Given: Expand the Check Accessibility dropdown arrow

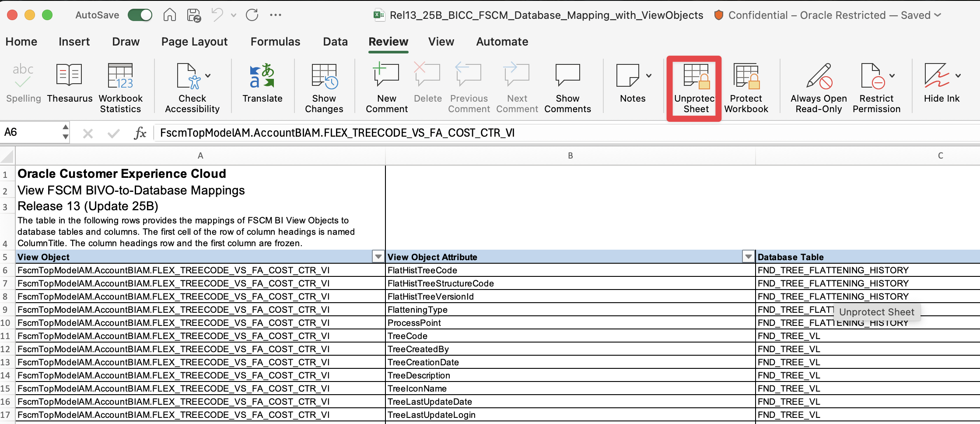Looking at the screenshot, I should pos(208,74).
